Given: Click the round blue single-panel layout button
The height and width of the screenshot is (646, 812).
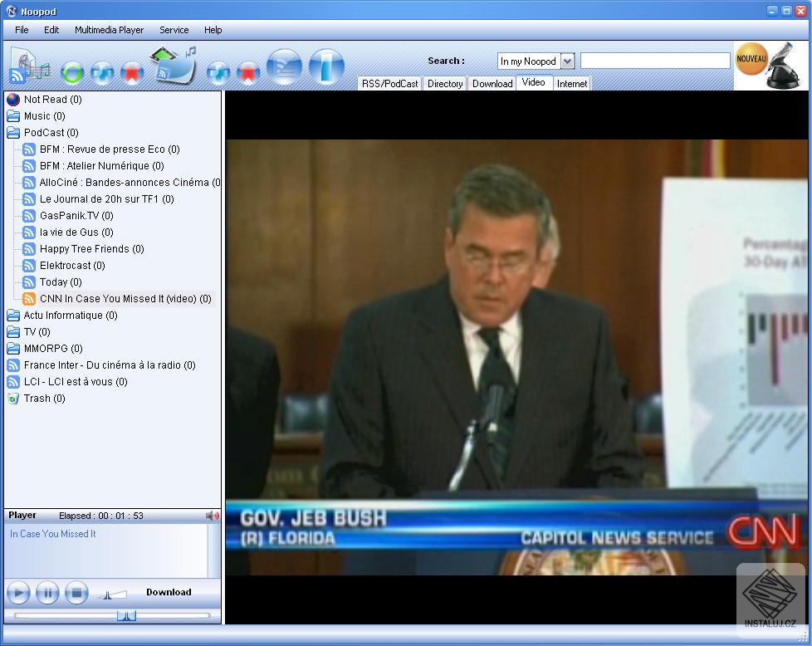Looking at the screenshot, I should (x=326, y=66).
